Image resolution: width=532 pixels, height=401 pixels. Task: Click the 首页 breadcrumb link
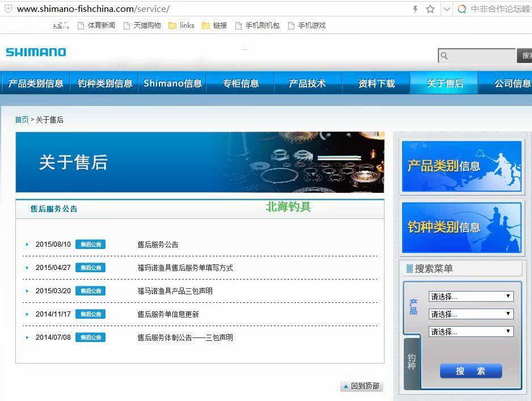22,120
